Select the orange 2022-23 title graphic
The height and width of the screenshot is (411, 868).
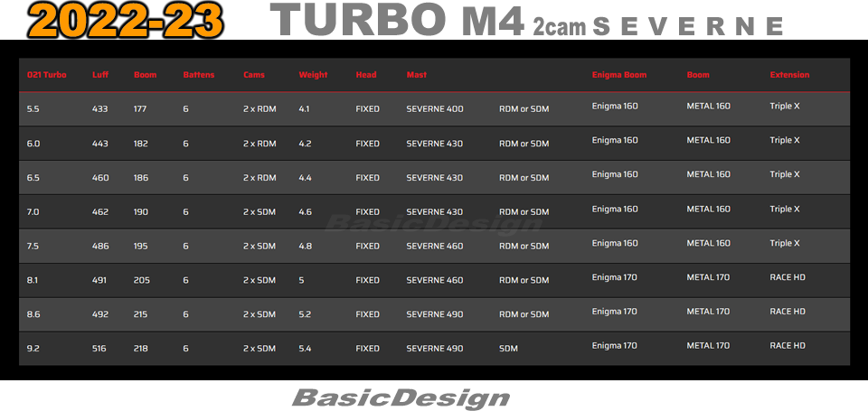(125, 21)
